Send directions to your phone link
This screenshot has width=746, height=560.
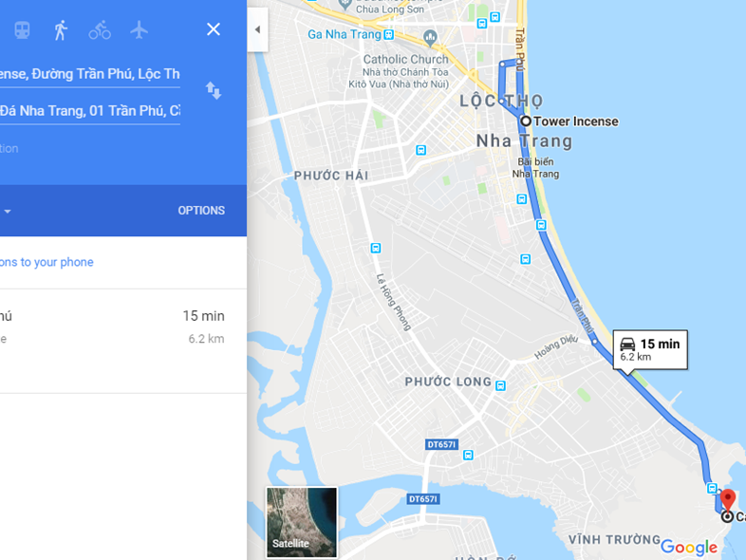tap(47, 262)
